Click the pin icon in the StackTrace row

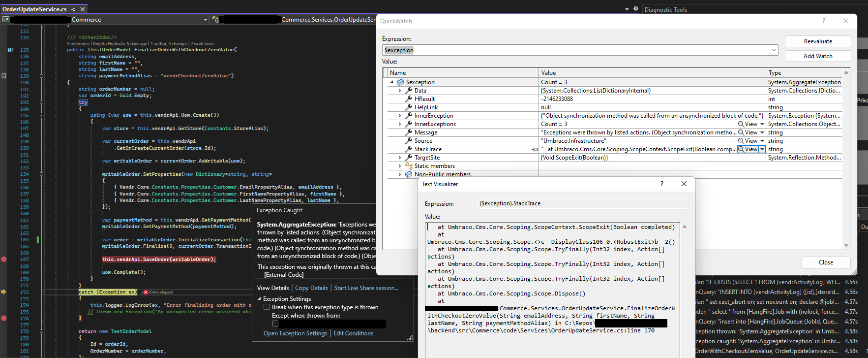click(x=535, y=149)
